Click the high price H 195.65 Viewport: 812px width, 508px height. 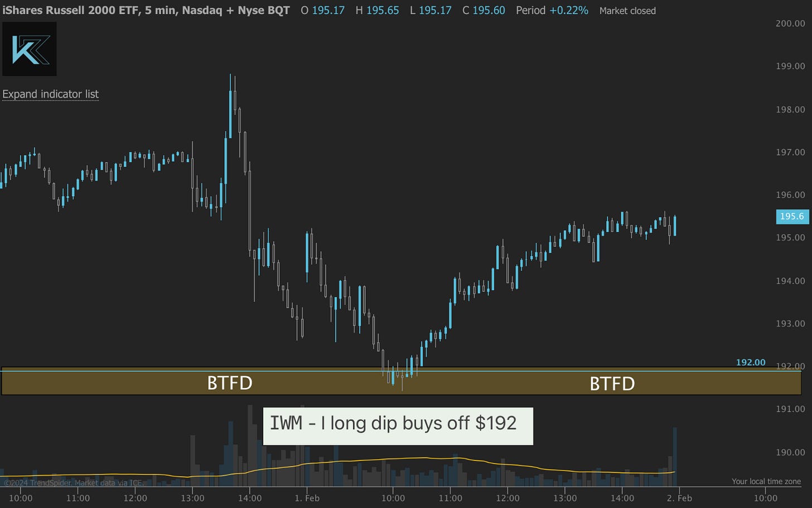pos(377,10)
